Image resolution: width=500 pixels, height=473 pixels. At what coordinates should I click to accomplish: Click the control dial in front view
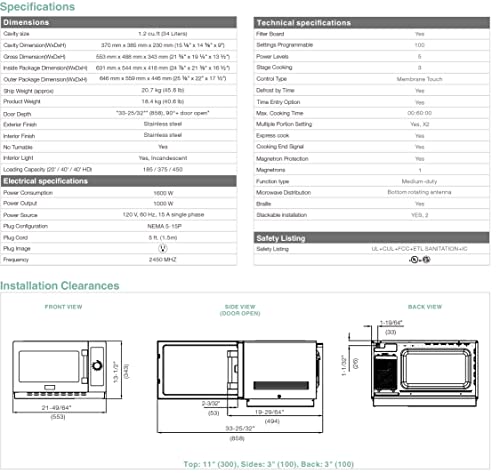pyautogui.click(x=97, y=365)
